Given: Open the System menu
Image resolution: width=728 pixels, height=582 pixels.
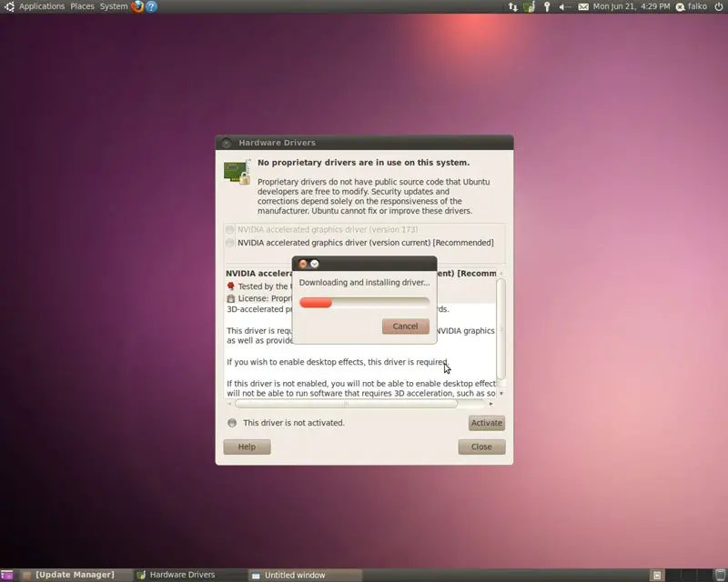Looking at the screenshot, I should click(114, 6).
